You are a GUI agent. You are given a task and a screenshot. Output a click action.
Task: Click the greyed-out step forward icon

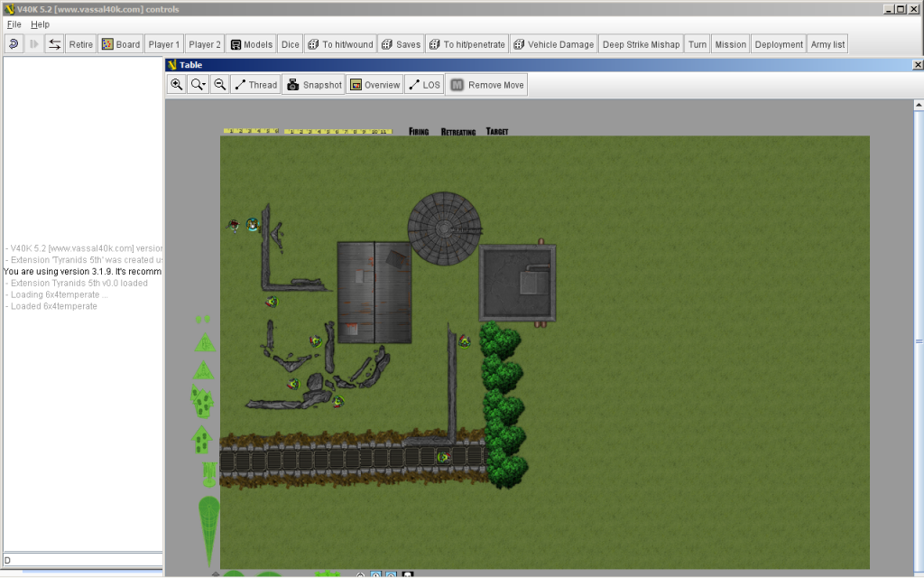pos(34,44)
